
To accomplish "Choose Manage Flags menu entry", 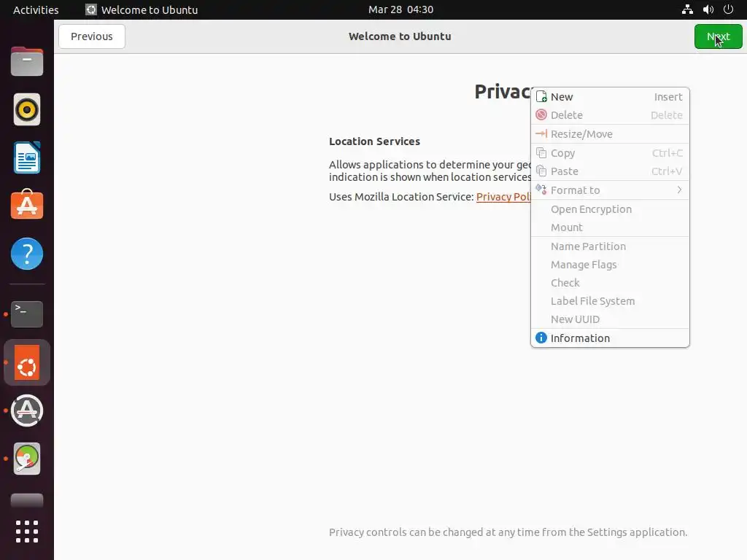I will click(x=610, y=264).
